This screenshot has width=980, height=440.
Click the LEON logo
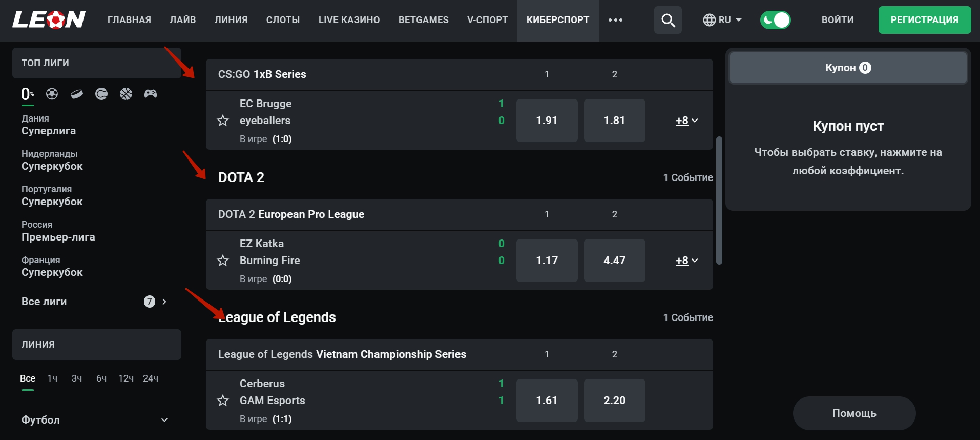point(49,20)
